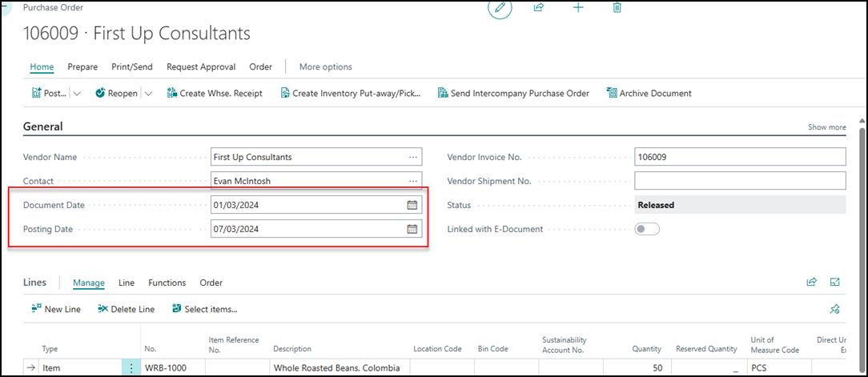Click the pencil edit icon at top
The height and width of the screenshot is (377, 868).
pyautogui.click(x=500, y=8)
